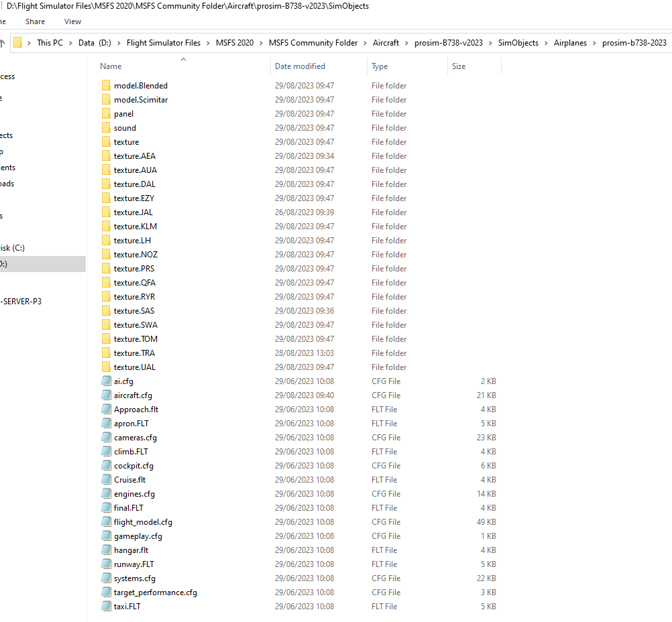The width and height of the screenshot is (672, 622).
Task: Select runway.FLT file name
Action: [133, 564]
